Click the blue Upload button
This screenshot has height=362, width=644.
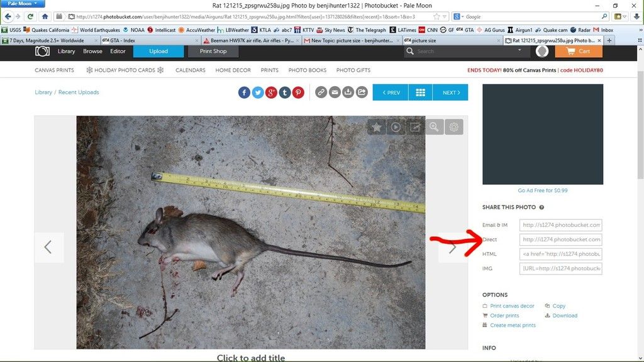coord(158,52)
